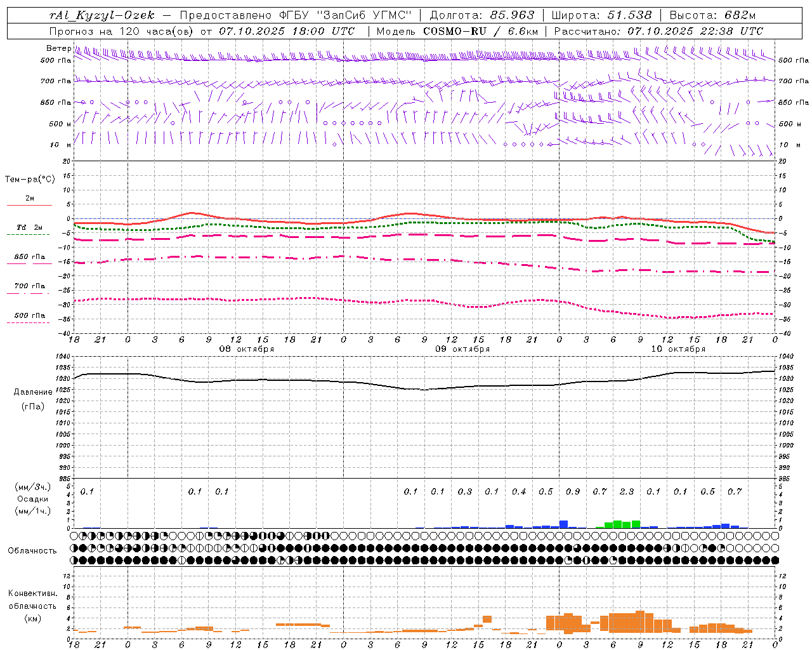
Task: Click the (мм/1ч.) unit label
Action: [x=32, y=511]
